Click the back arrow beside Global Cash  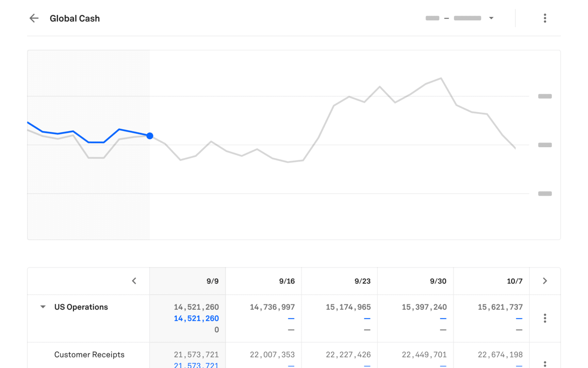click(34, 18)
